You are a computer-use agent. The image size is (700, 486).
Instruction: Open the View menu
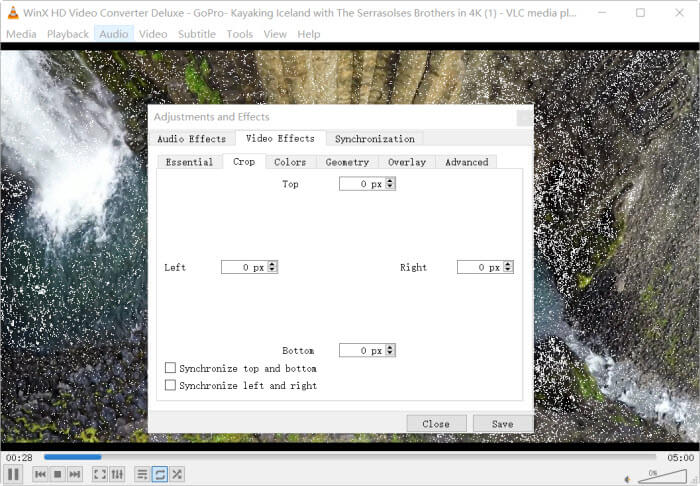[275, 34]
